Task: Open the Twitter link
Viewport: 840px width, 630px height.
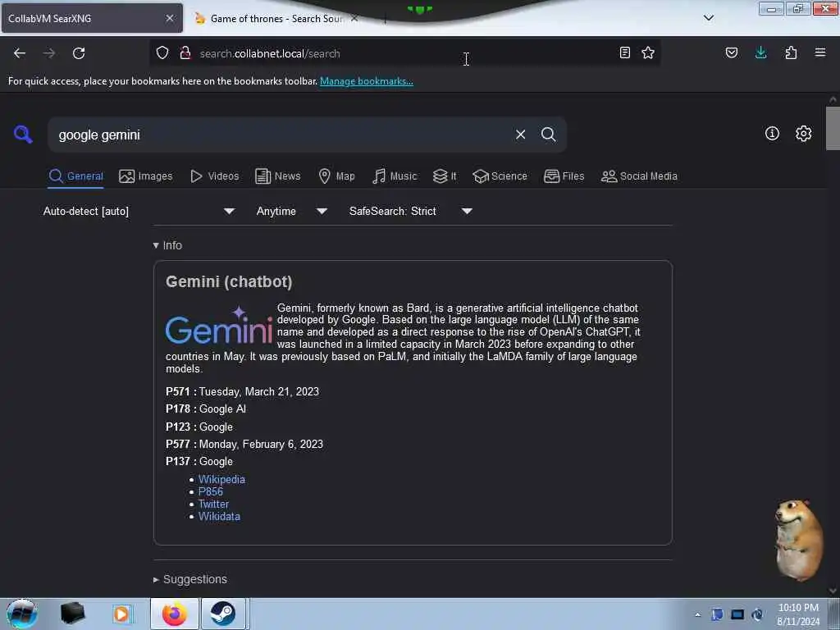Action: (x=213, y=504)
